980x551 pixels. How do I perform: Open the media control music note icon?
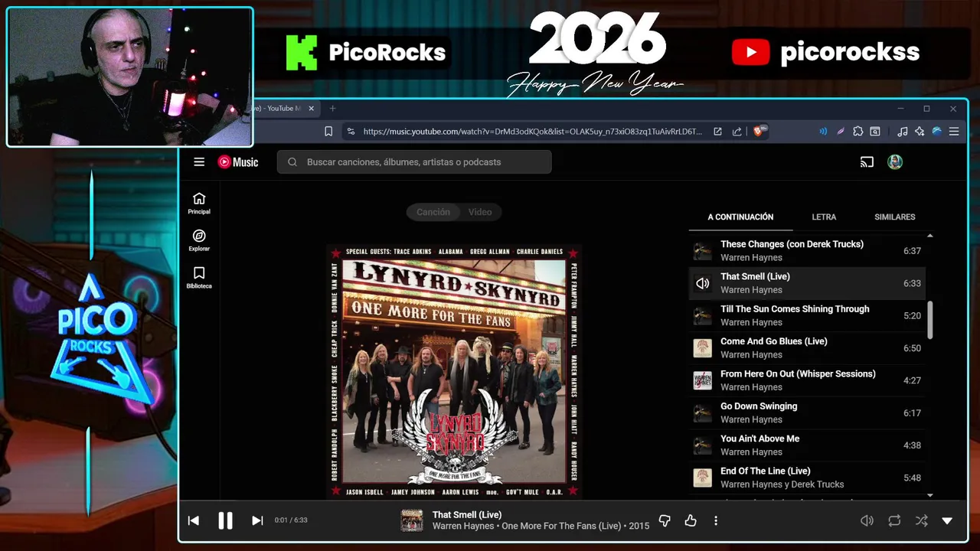click(903, 132)
